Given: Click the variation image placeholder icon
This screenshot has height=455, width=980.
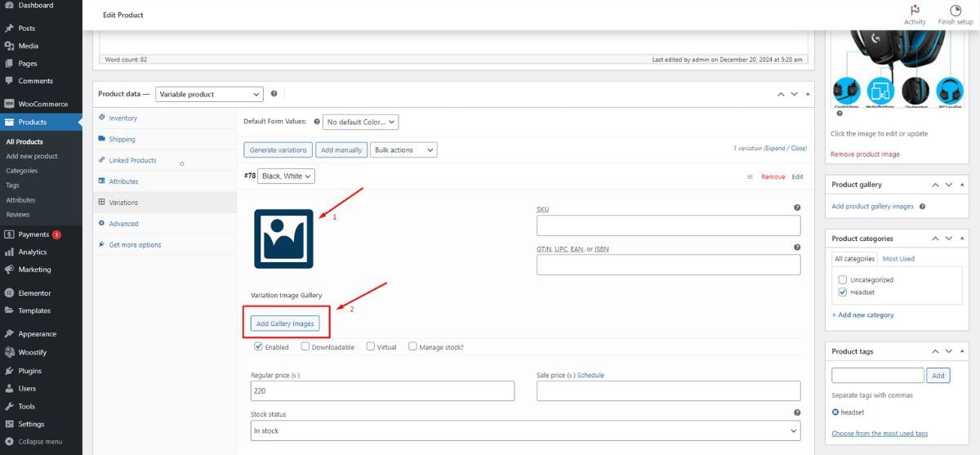Looking at the screenshot, I should point(283,239).
